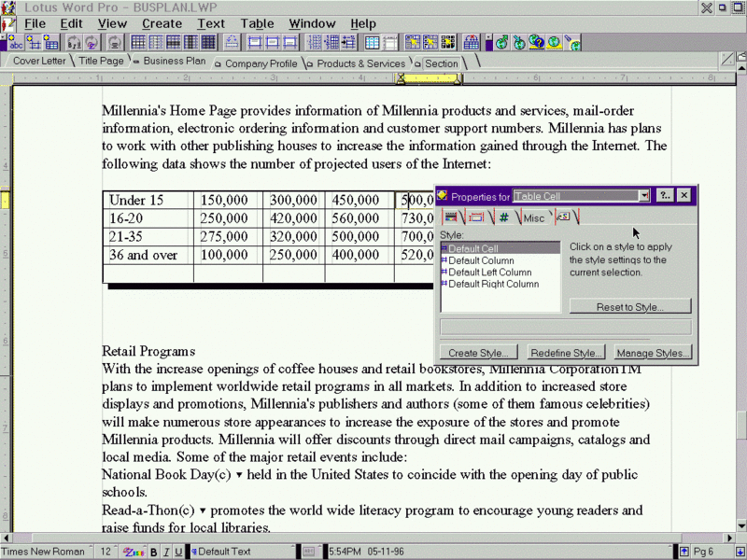Screen dimensions: 747x560
Task: Open the Default Text style list
Action: click(x=242, y=552)
